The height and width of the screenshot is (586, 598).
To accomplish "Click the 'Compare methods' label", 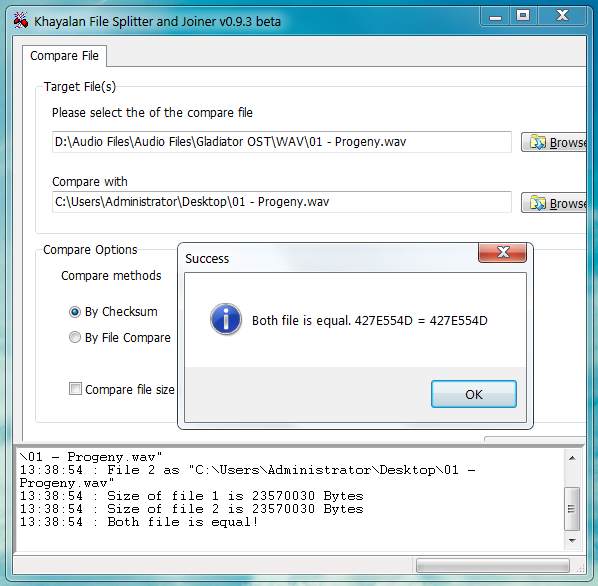I will tap(111, 276).
